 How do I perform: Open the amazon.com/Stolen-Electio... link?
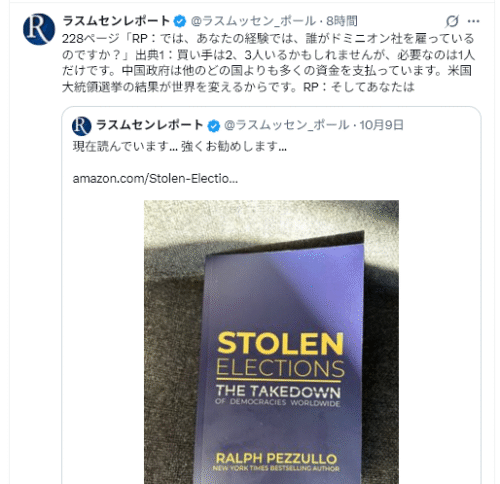(155, 179)
